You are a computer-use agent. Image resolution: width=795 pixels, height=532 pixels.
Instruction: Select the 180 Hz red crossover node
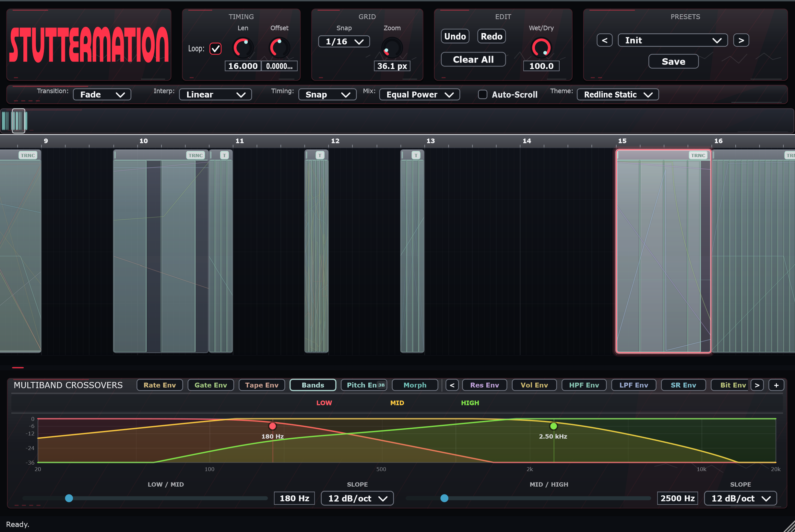pos(273,426)
